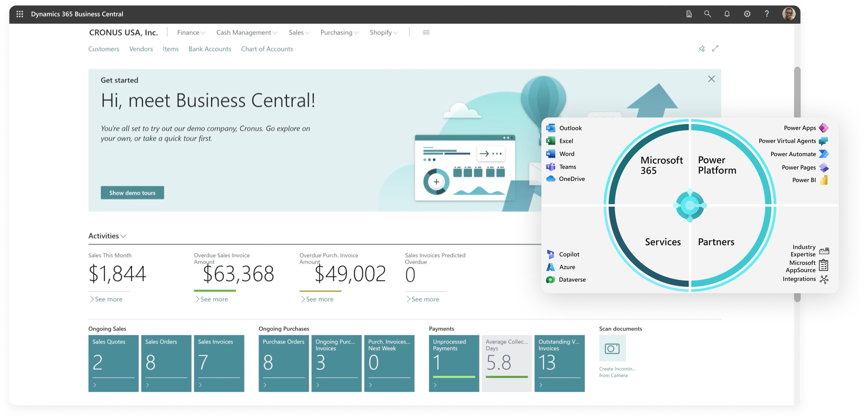The image size is (868, 418).
Task: Expand the Sales menu
Action: pyautogui.click(x=299, y=32)
